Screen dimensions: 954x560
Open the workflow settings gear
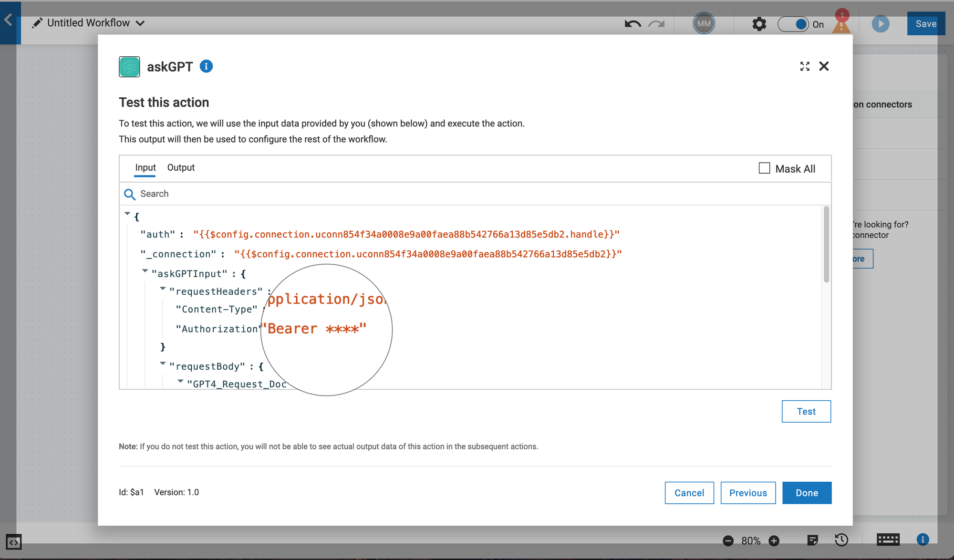point(759,24)
